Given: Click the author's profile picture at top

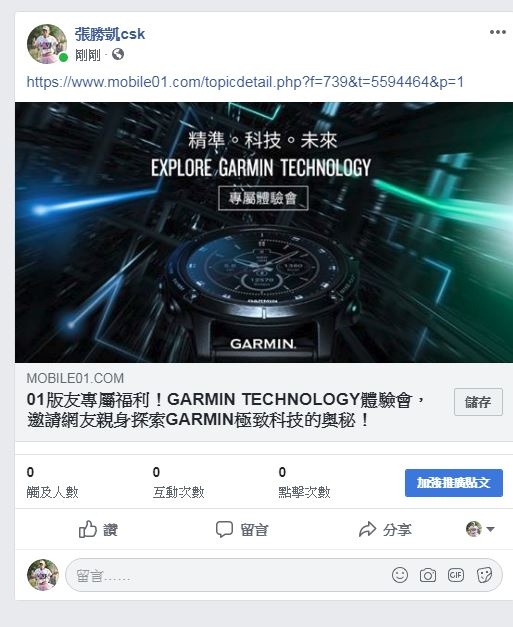Looking at the screenshot, I should coord(47,44).
